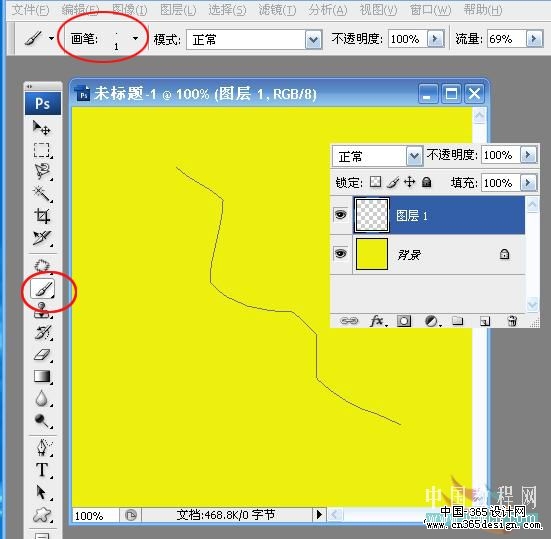This screenshot has width=551, height=539.
Task: Open brush tool preset picker arrow
Action: [51, 38]
